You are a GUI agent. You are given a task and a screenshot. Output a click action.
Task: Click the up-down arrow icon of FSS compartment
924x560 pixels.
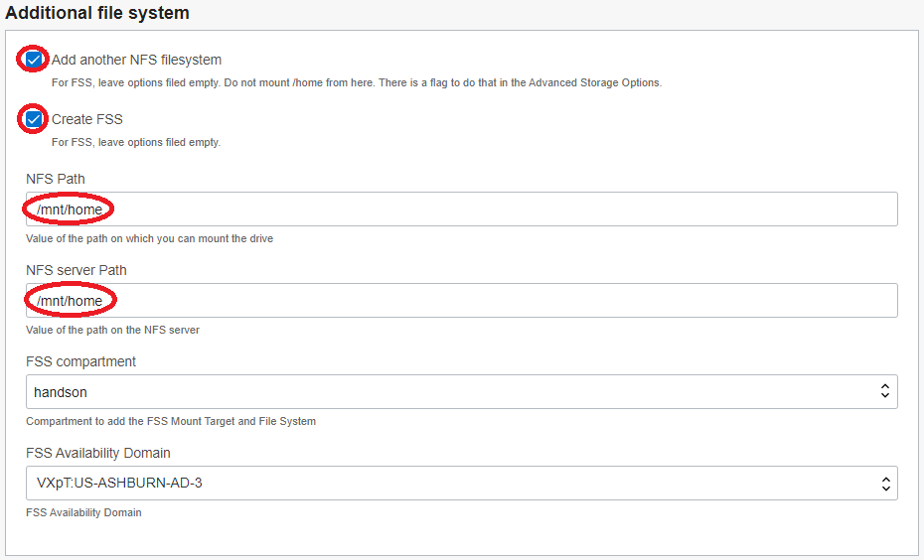(x=884, y=392)
